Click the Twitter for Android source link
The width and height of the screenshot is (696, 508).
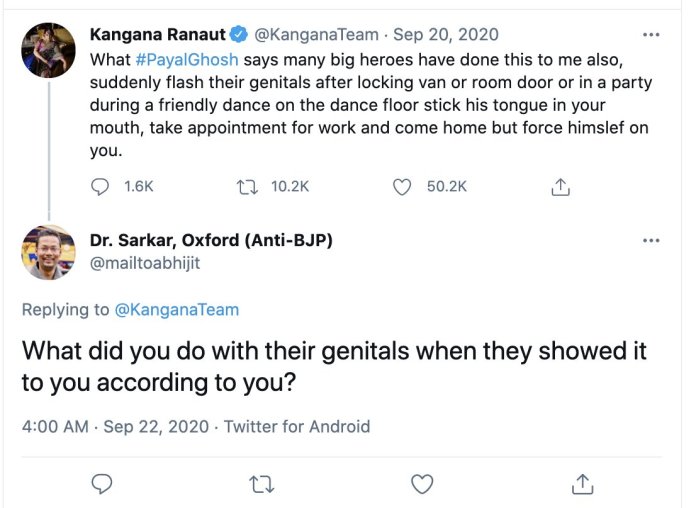[x=296, y=426]
